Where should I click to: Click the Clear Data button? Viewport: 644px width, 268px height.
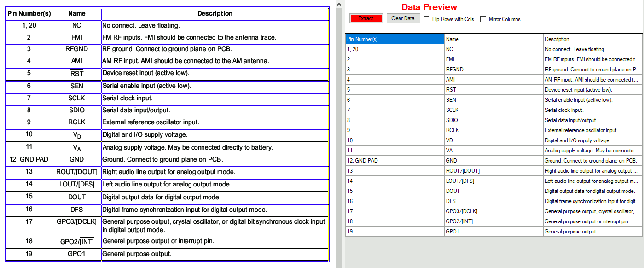tap(403, 18)
